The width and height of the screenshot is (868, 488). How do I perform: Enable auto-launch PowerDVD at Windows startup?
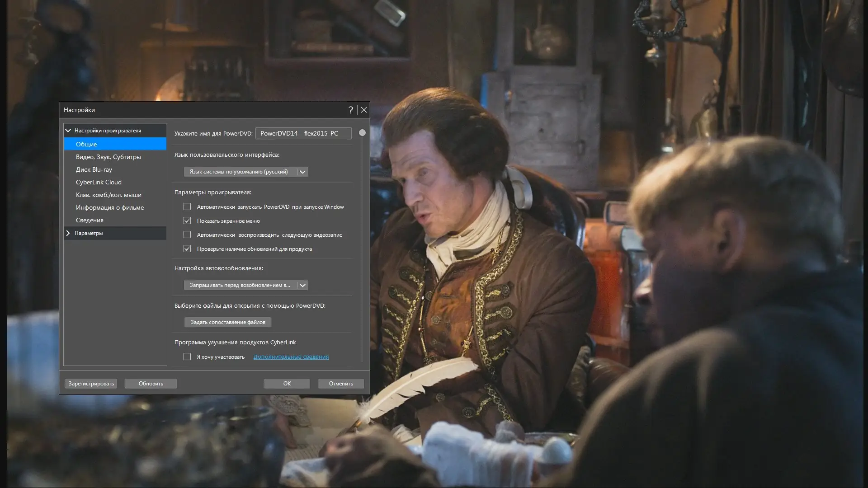click(x=187, y=207)
